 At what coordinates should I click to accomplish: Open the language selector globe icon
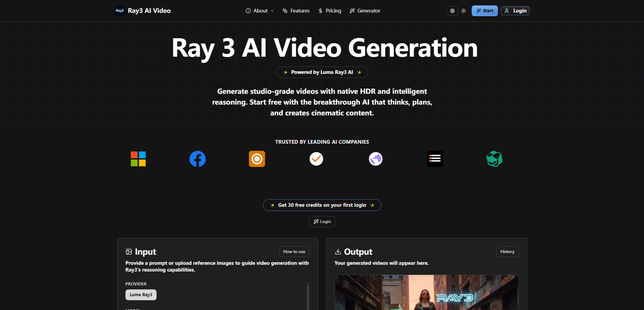point(452,10)
